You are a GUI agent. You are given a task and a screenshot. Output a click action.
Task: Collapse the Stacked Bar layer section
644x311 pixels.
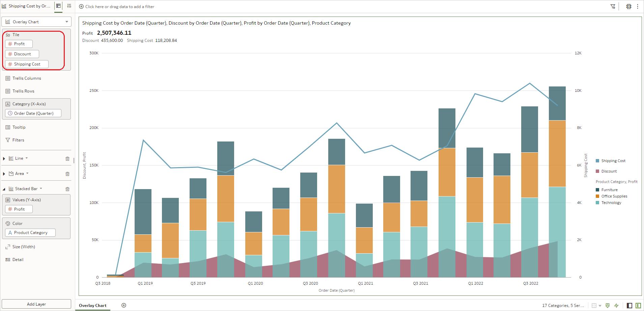coord(4,188)
